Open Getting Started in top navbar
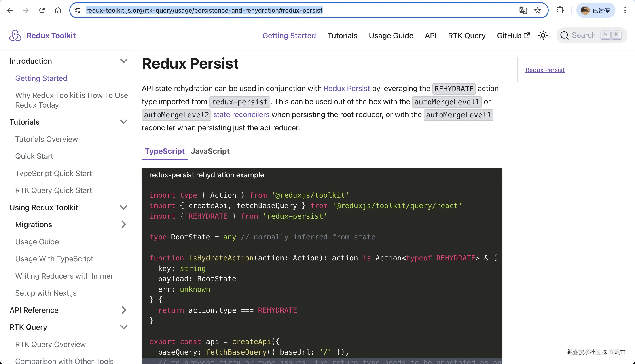This screenshot has width=635, height=364. point(289,36)
